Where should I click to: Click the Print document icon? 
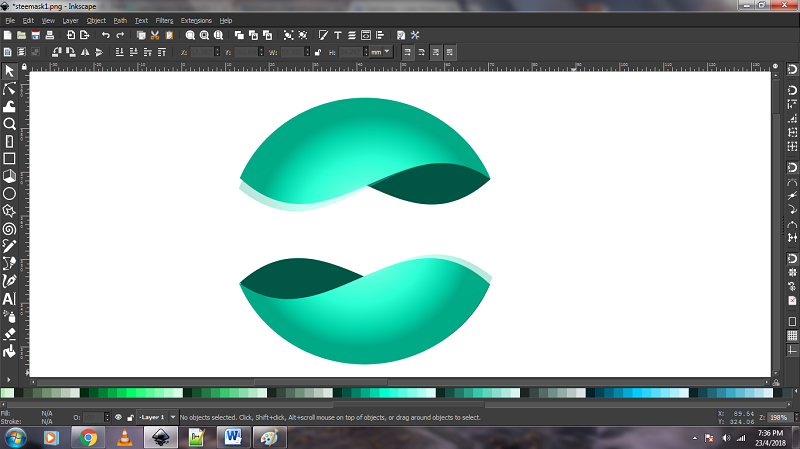click(x=49, y=35)
